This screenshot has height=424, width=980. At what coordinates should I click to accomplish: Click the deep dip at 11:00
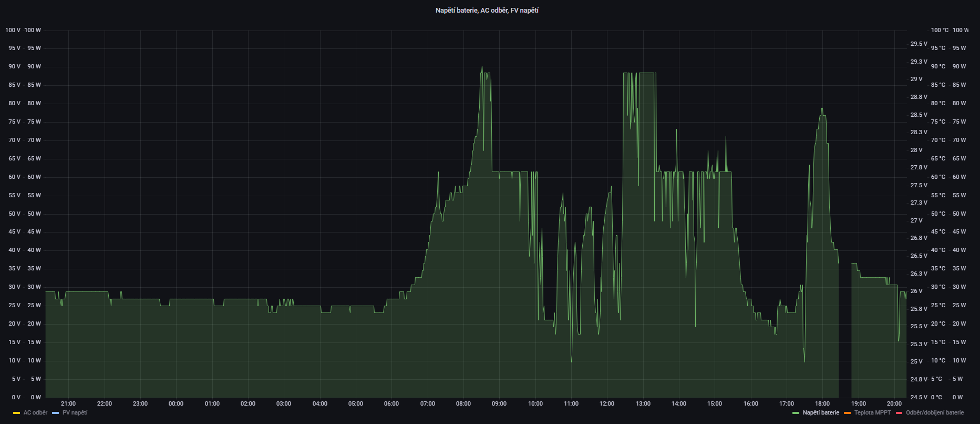tap(571, 361)
